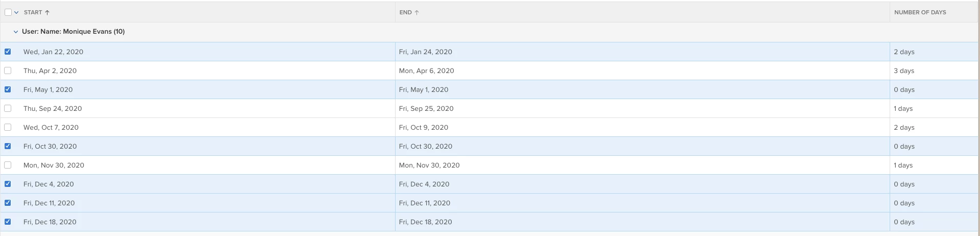The width and height of the screenshot is (980, 236).
Task: Collapse the Monique Evans group
Action: point(16,32)
